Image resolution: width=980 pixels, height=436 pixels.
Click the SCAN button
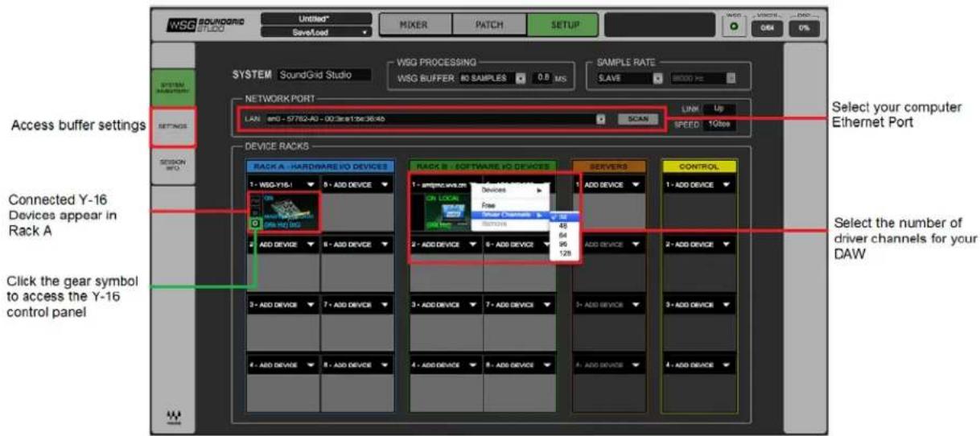[x=637, y=118]
